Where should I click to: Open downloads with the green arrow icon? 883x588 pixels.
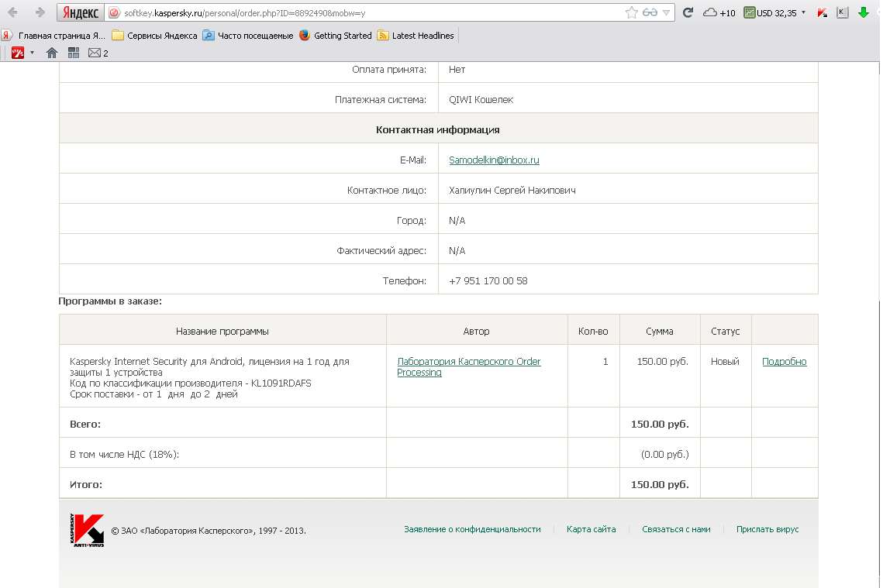tap(863, 12)
